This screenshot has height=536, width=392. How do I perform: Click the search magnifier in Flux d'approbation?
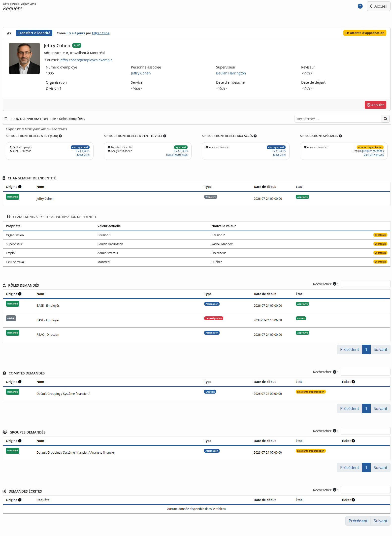(x=386, y=119)
